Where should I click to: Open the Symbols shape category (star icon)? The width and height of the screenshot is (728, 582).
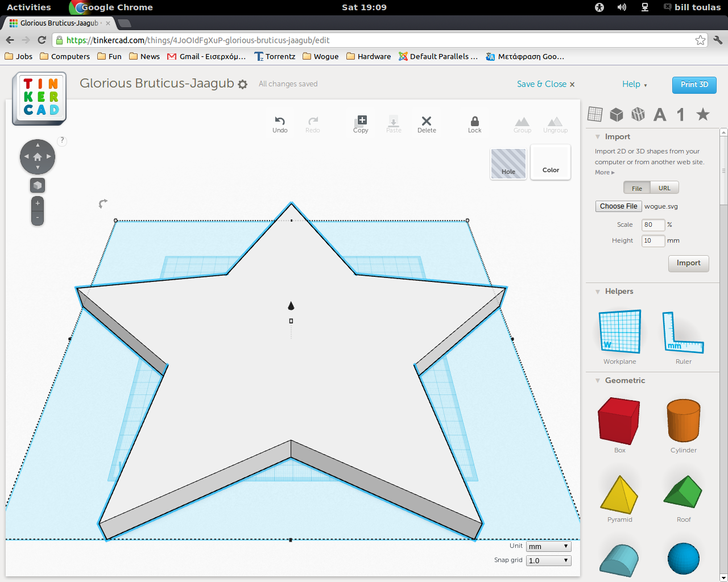click(x=702, y=114)
